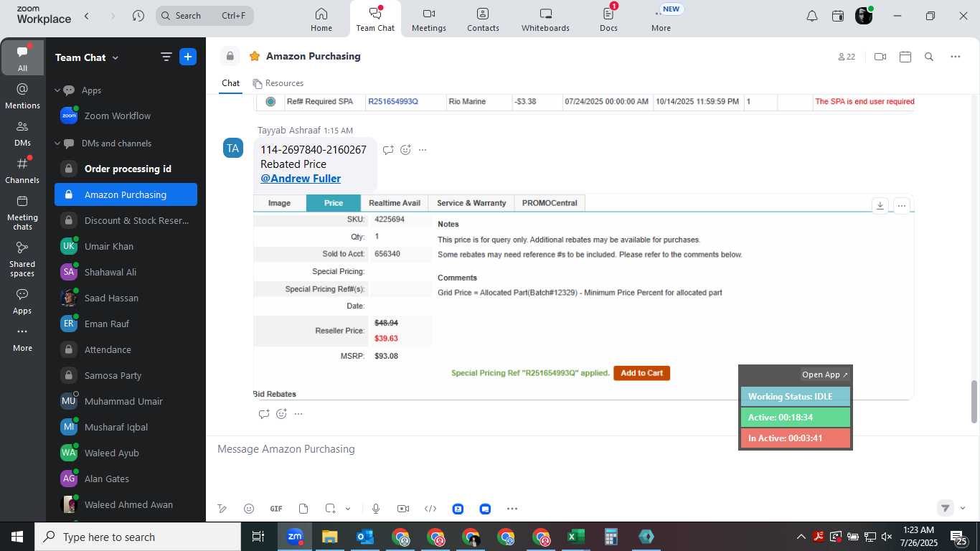Expand screenshot options dropdown arrow
The image size is (980, 551).
[x=348, y=509]
